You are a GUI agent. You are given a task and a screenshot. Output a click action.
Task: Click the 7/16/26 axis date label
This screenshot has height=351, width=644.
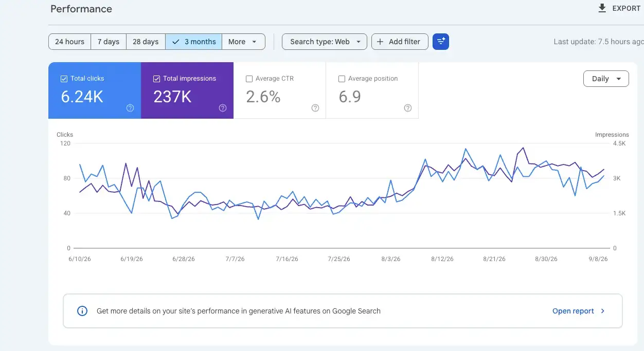pyautogui.click(x=287, y=259)
